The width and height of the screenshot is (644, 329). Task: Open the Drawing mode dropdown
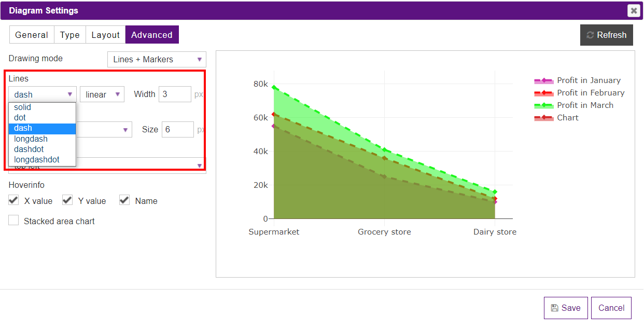[157, 60]
